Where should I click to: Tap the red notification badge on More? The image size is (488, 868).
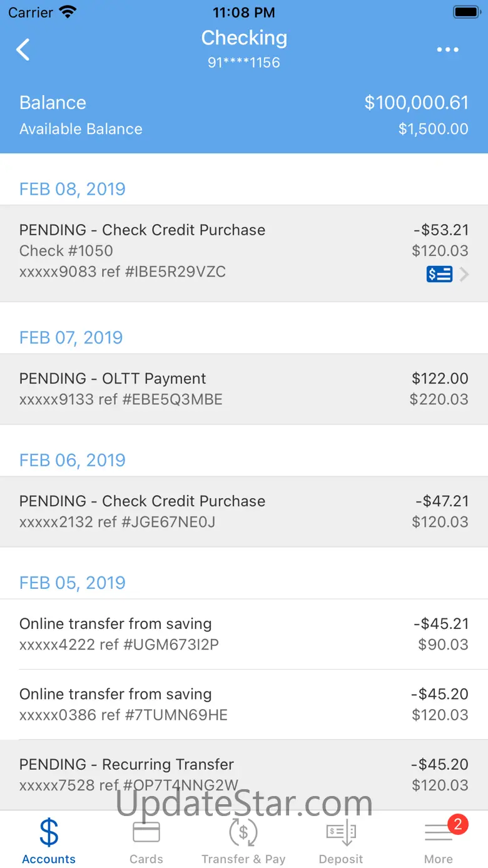pos(457,824)
